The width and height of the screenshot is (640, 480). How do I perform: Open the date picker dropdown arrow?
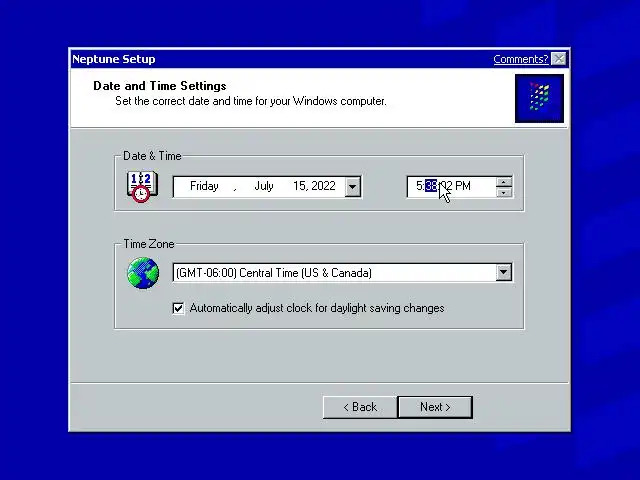click(x=353, y=187)
